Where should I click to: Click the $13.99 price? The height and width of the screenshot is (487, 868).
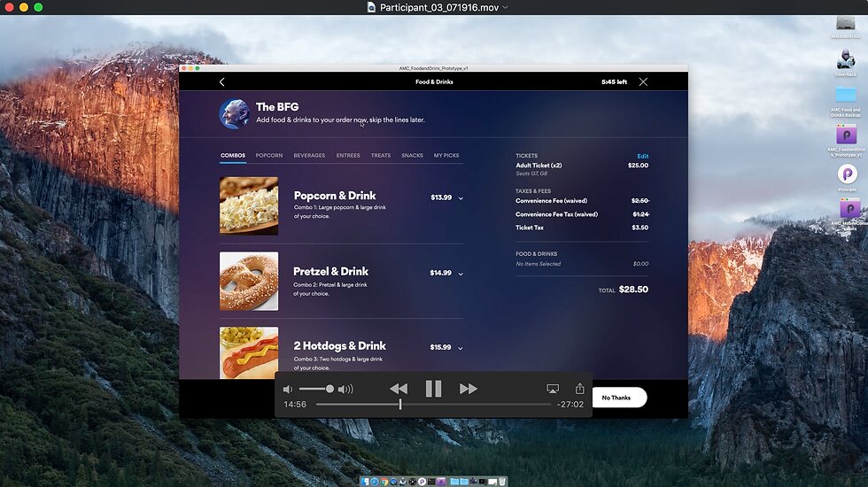[x=441, y=197]
